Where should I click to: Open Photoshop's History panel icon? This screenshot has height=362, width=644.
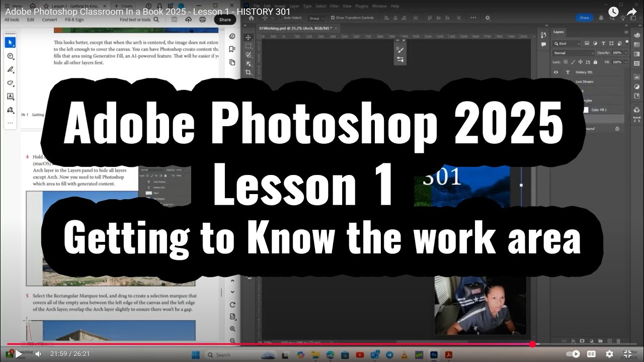click(543, 35)
